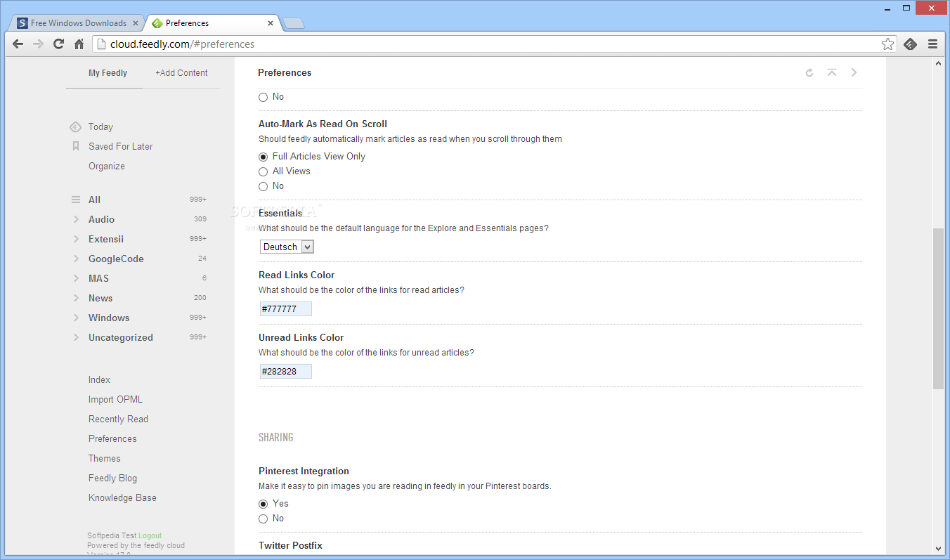
Task: Open the Organize link
Action: (107, 166)
